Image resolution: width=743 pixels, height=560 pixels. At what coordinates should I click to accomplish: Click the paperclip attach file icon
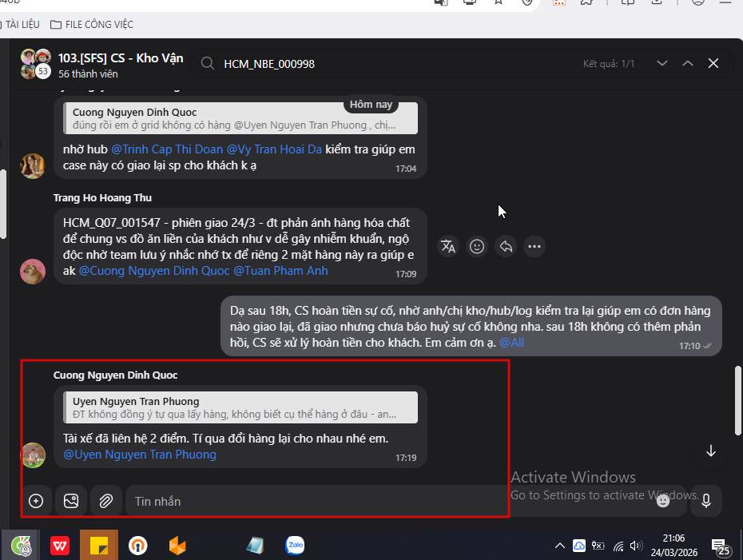105,501
